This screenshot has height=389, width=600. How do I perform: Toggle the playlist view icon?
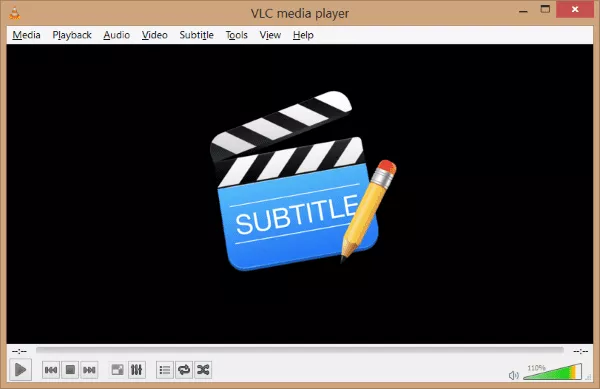pyautogui.click(x=165, y=370)
